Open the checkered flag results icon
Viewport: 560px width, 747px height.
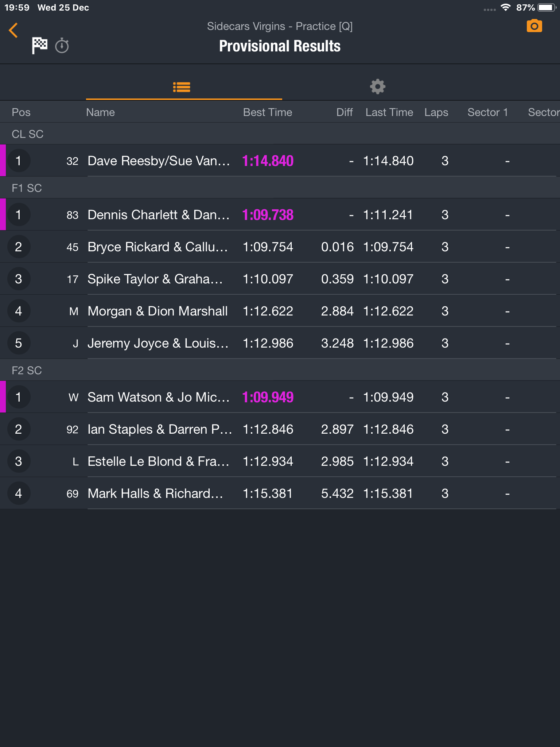(39, 46)
